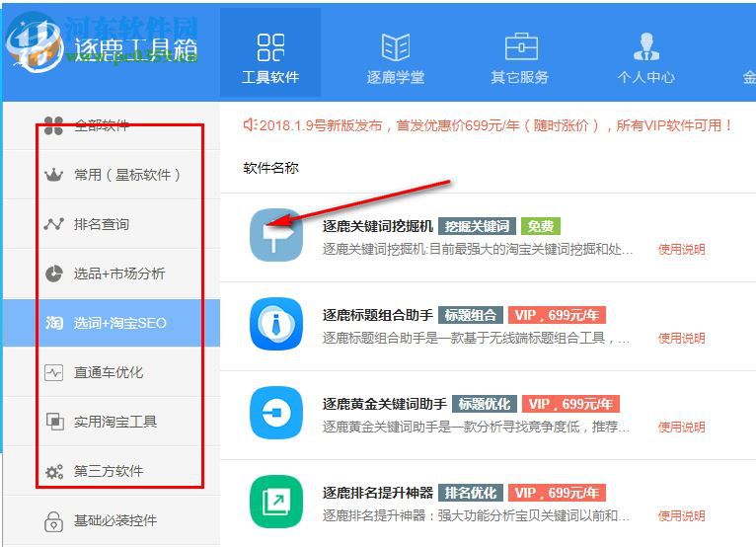
Task: Select 全部软件 in the sidebar
Action: 112,126
